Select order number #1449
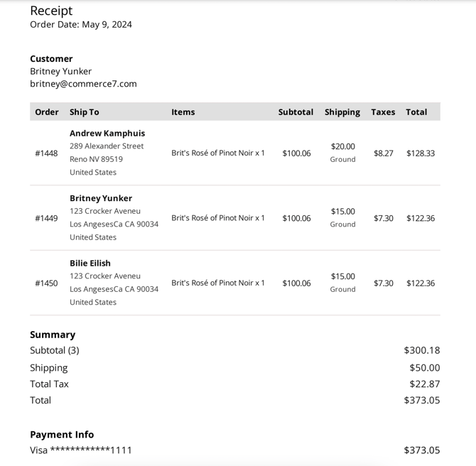Viewport: 476px width, 466px height. click(46, 218)
